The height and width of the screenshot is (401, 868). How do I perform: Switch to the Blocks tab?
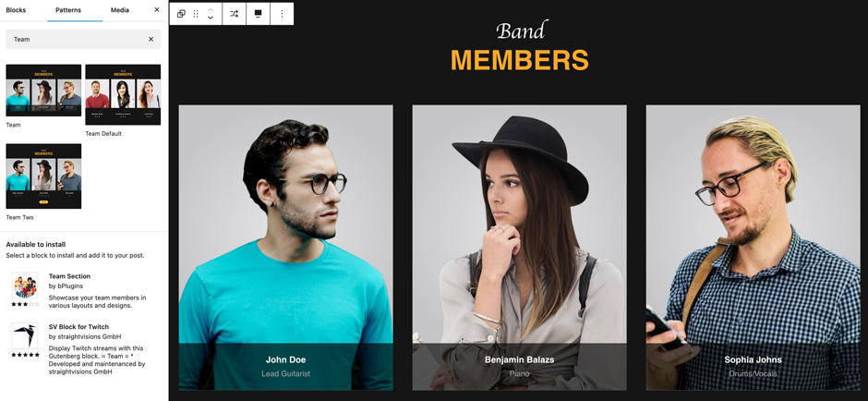point(16,10)
